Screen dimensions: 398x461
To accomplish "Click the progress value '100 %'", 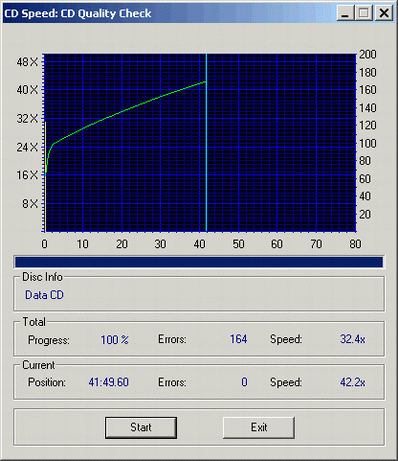I will (114, 340).
